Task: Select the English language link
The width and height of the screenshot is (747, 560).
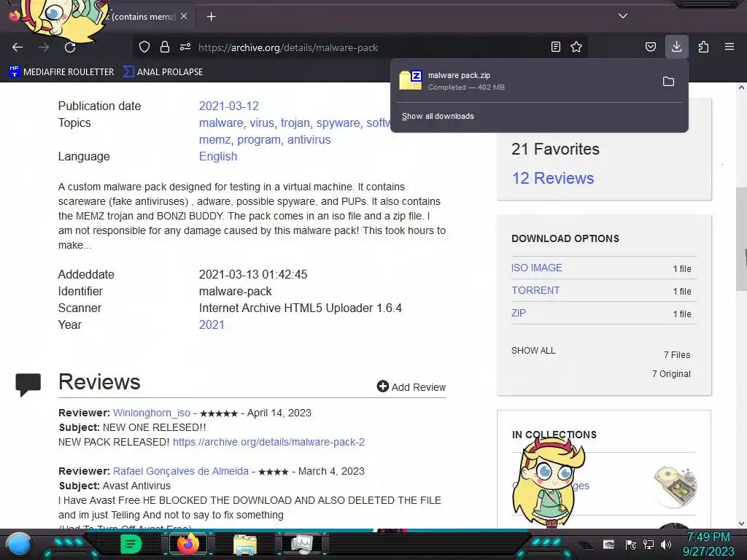Action: coord(217,157)
